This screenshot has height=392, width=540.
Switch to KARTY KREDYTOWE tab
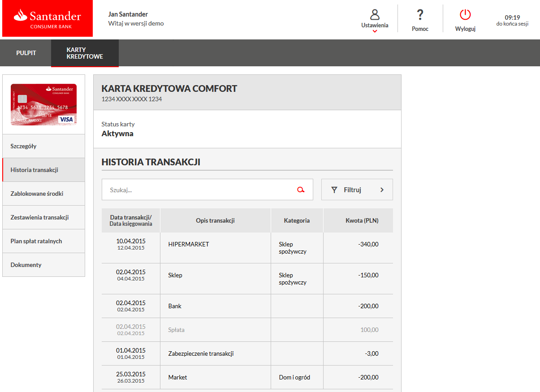tap(85, 53)
